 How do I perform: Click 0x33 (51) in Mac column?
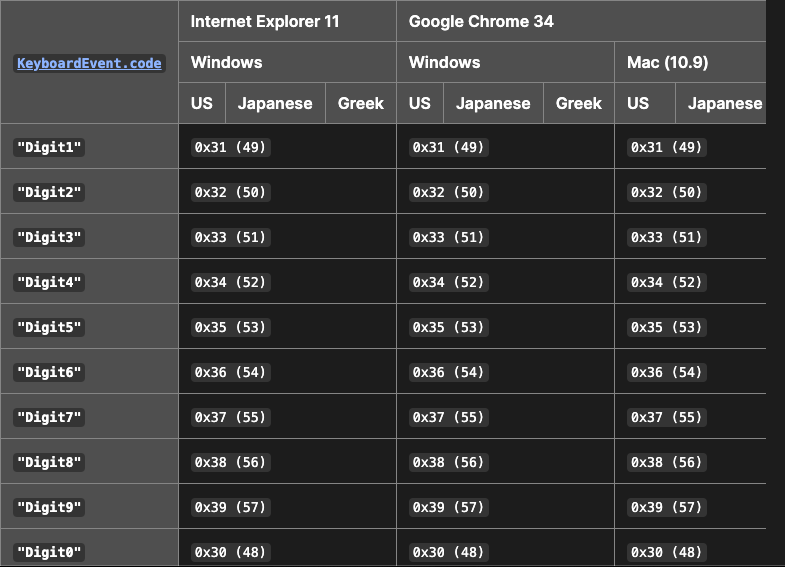[x=667, y=238]
